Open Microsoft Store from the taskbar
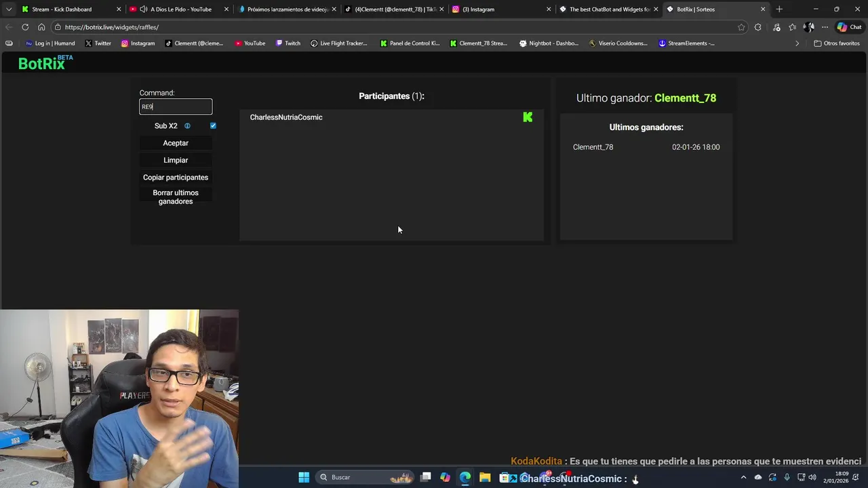The image size is (868, 488). [x=505, y=477]
